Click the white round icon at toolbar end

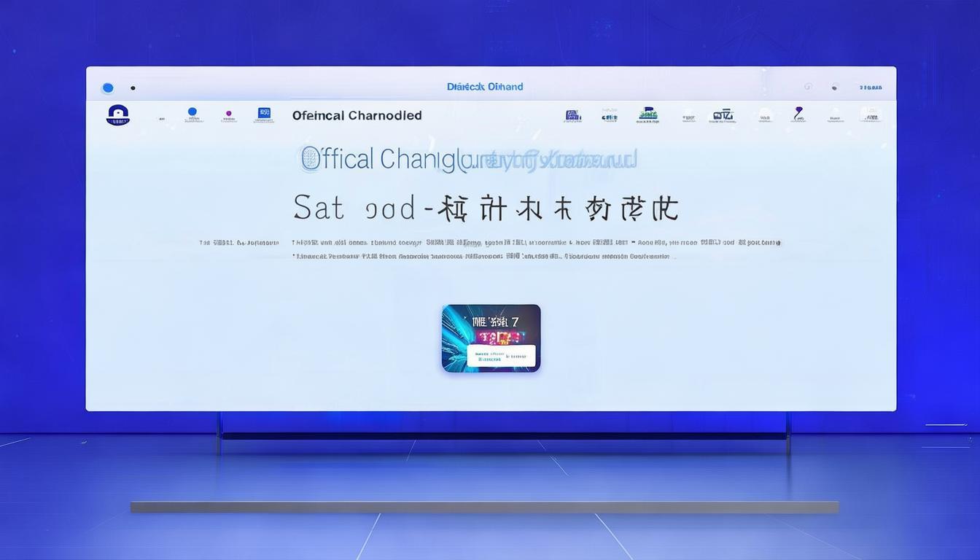[x=870, y=115]
